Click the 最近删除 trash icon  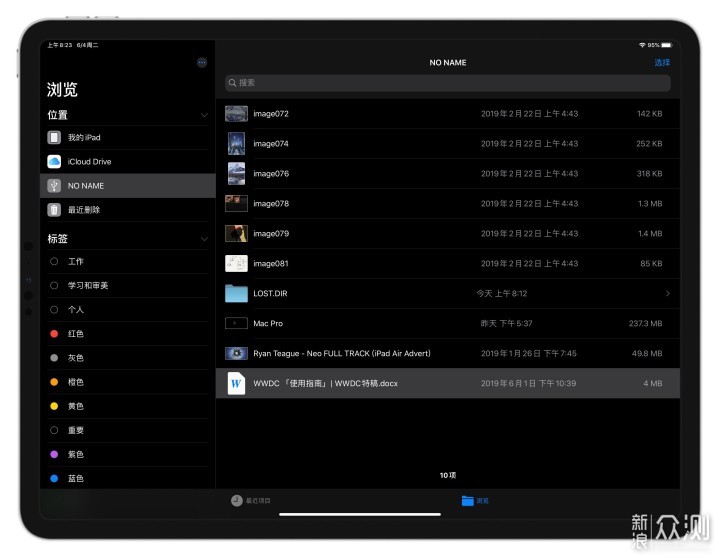coord(54,210)
